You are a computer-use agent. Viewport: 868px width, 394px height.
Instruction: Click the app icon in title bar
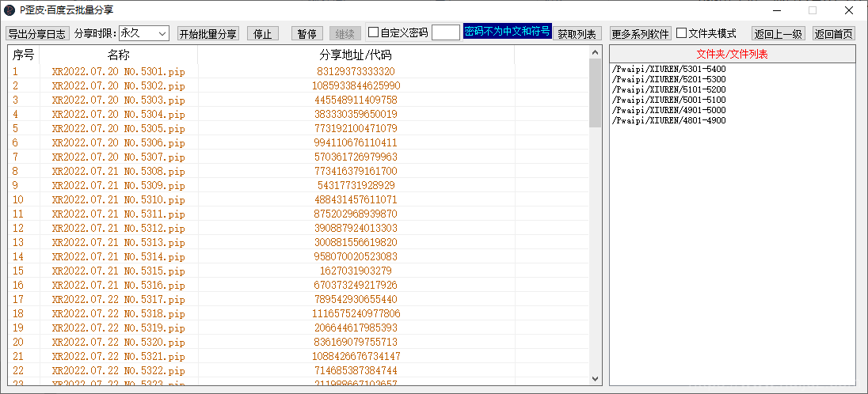coord(9,9)
